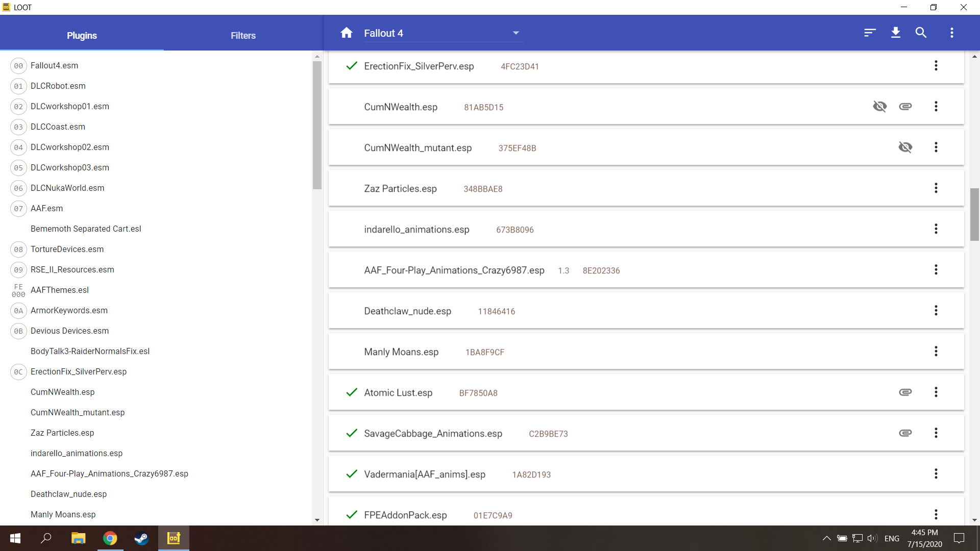980x551 pixels.
Task: Click the LOOT icon in the taskbar
Action: (174, 538)
